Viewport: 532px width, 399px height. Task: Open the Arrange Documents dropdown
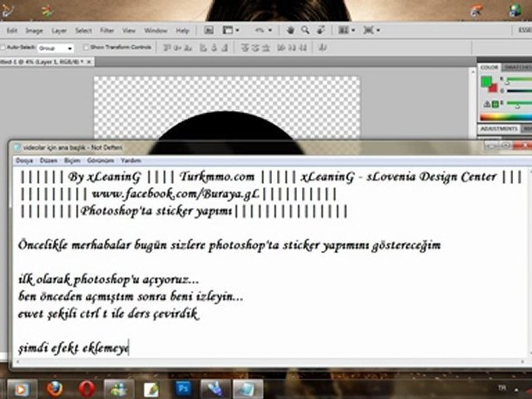[x=347, y=30]
